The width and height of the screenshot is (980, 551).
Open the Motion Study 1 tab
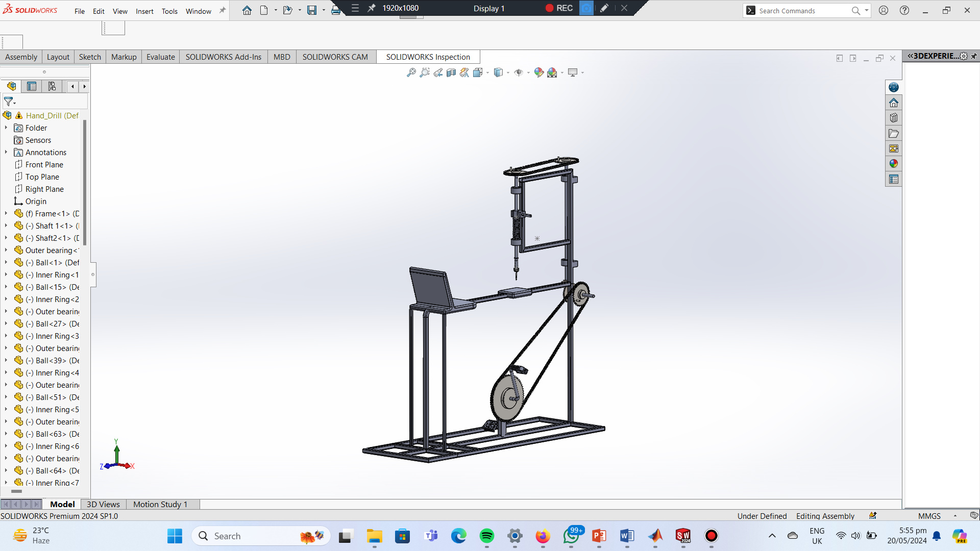pos(160,504)
